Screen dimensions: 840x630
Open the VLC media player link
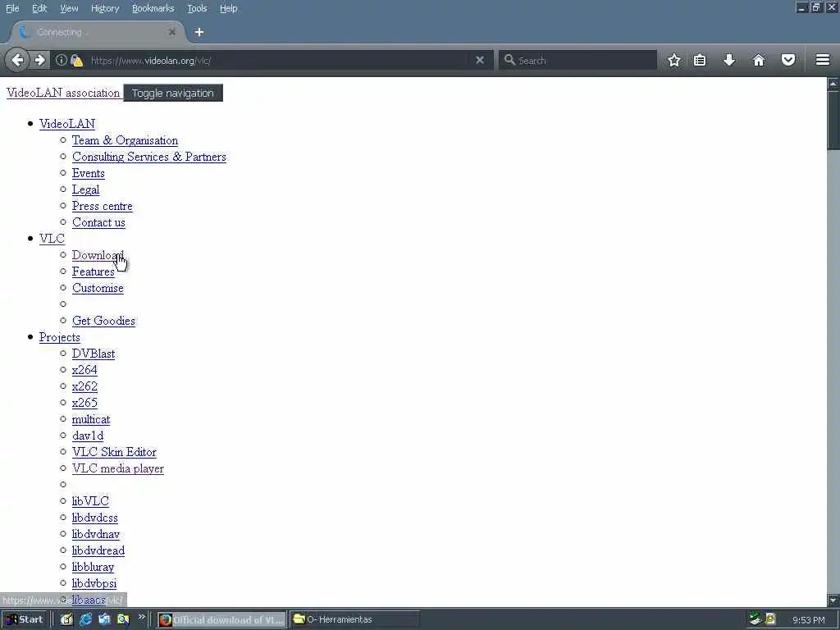pos(118,468)
